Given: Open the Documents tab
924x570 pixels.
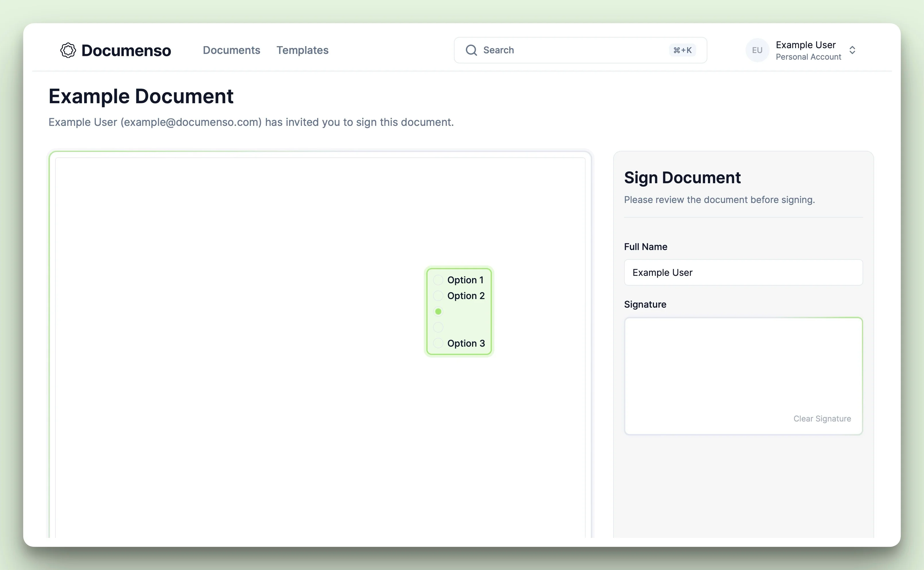Looking at the screenshot, I should click(231, 50).
